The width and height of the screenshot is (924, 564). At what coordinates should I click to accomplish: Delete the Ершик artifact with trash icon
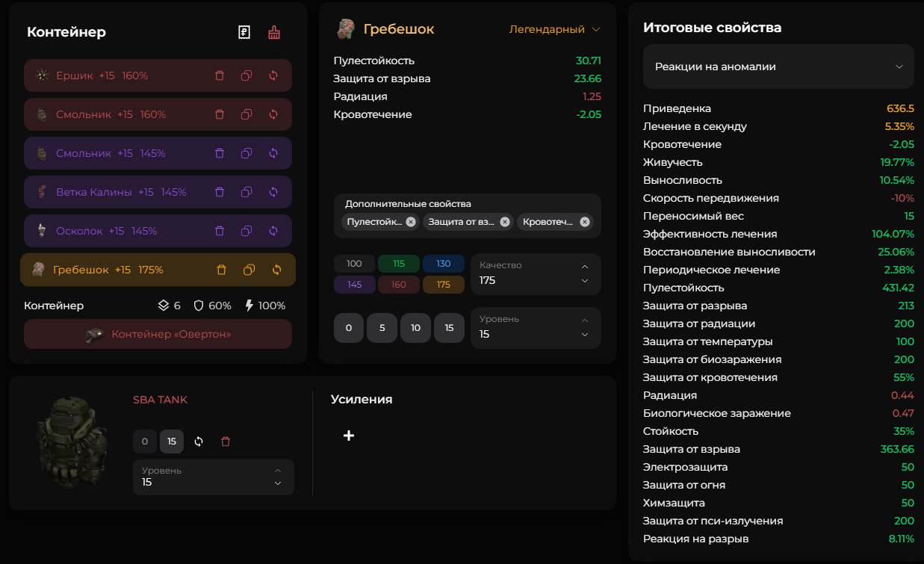click(x=220, y=75)
